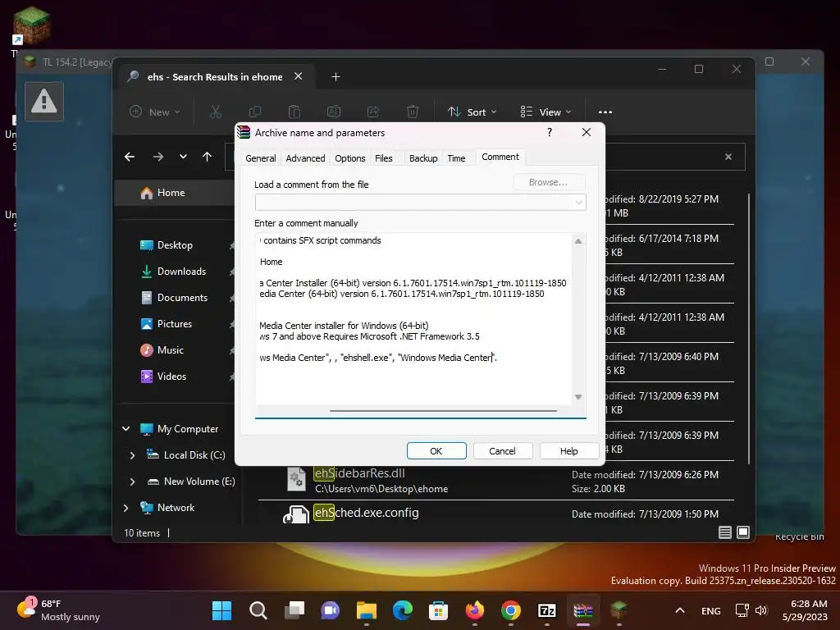
Task: Open 7-Zip from the taskbar
Action: click(x=546, y=610)
